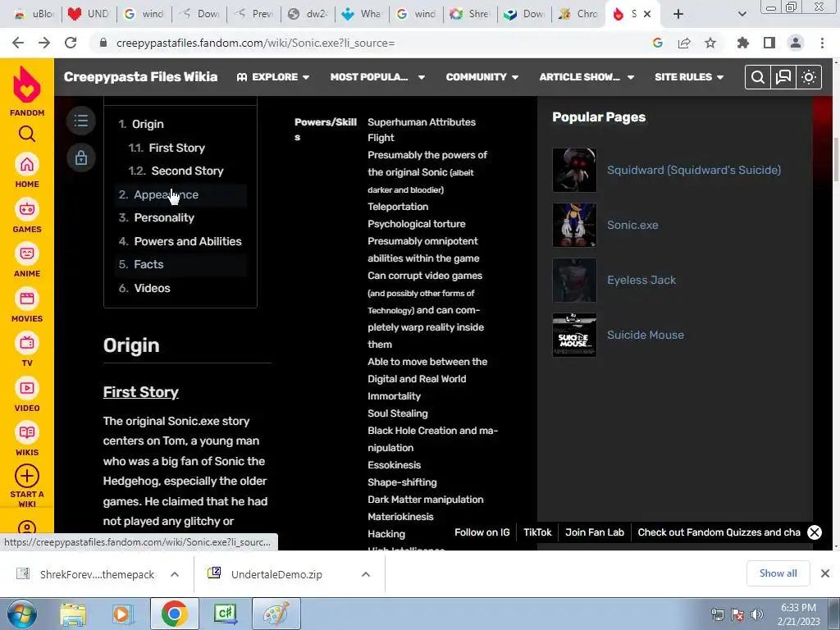
Task: Open Games section in sidebar
Action: click(27, 209)
